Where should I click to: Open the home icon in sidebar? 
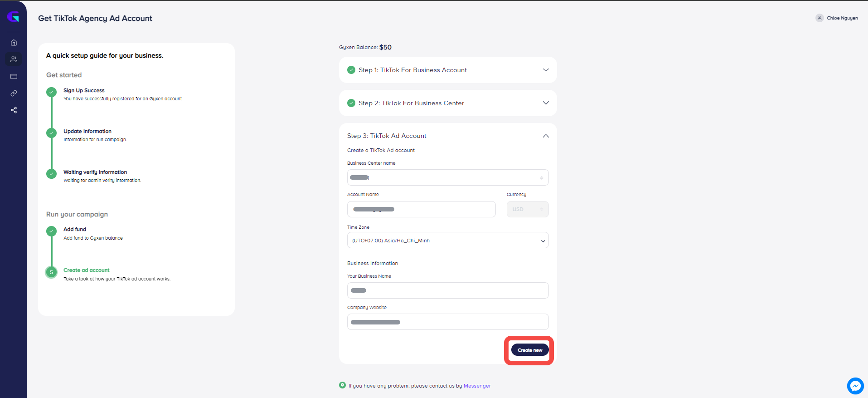tap(14, 43)
